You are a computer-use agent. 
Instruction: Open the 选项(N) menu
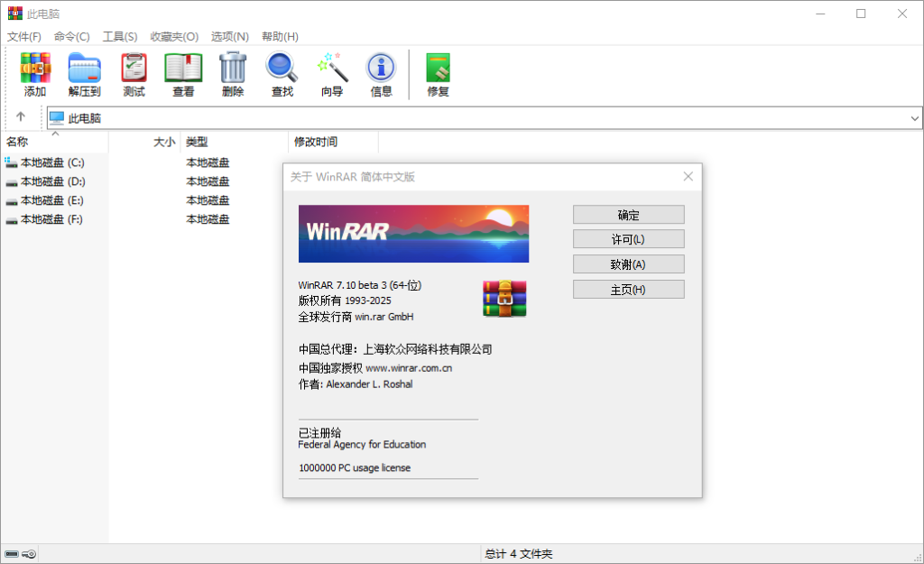point(230,36)
